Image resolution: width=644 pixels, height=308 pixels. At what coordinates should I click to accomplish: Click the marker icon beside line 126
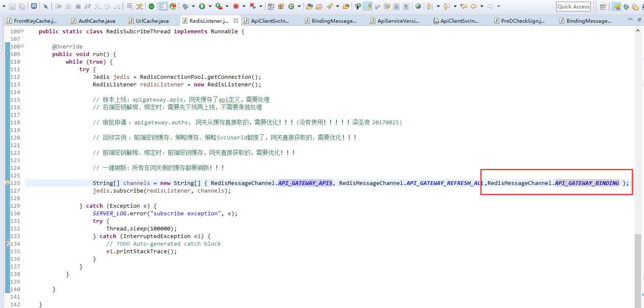pyautogui.click(x=7, y=183)
